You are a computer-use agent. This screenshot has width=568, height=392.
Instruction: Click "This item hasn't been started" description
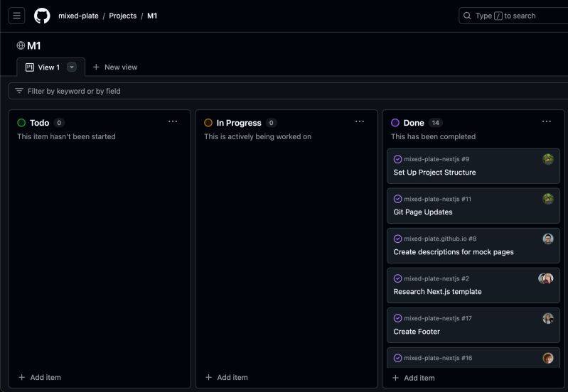pyautogui.click(x=66, y=136)
